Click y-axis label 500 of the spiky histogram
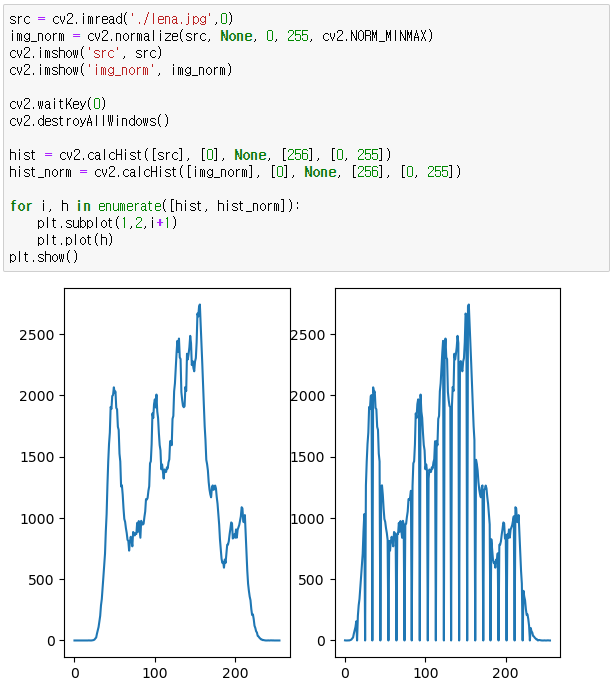Viewport: 612px width, 684px height. (x=311, y=580)
